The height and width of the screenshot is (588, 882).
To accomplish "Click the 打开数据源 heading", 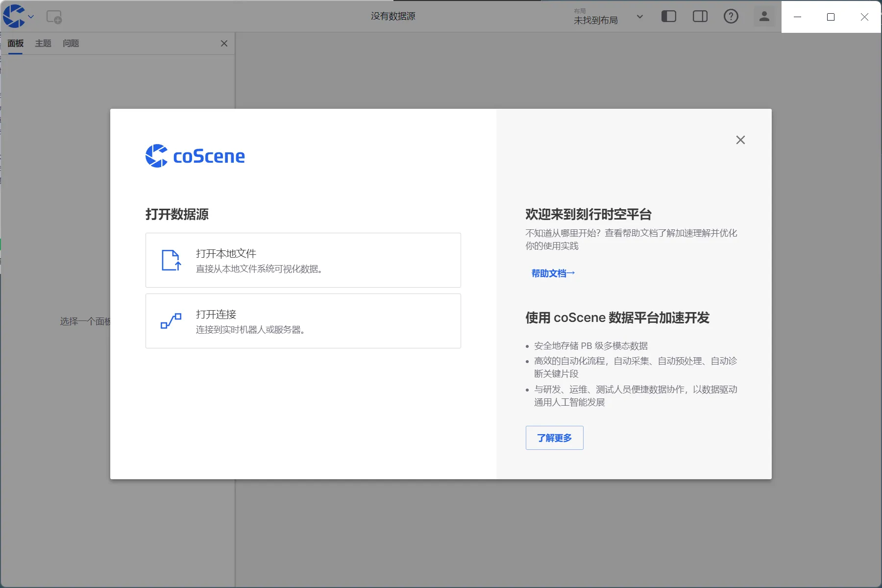I will pyautogui.click(x=177, y=215).
